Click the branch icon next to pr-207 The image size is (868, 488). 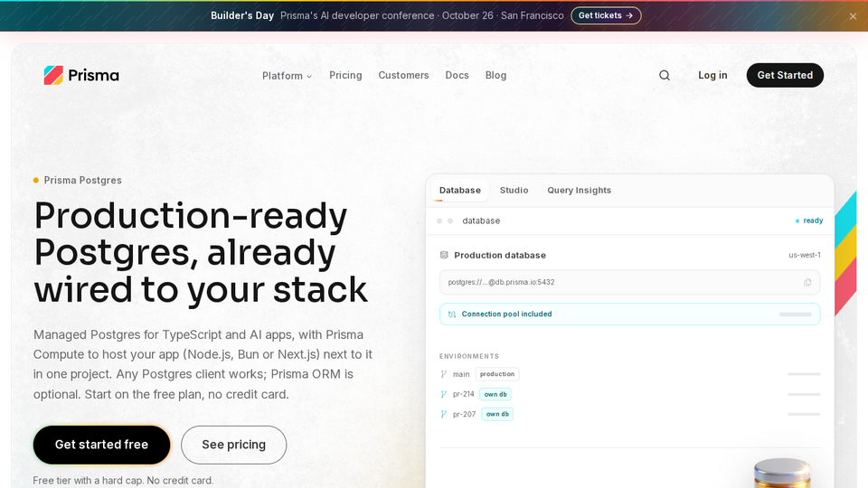(x=443, y=415)
